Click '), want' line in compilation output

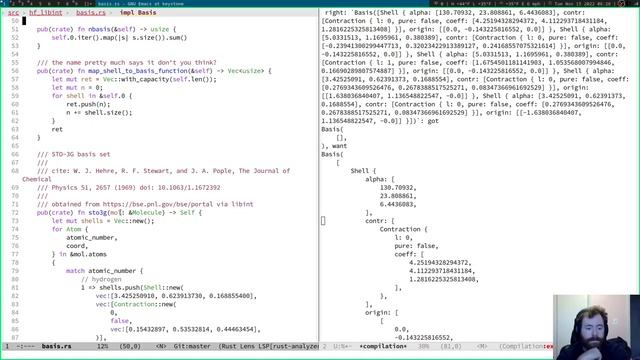334,146
